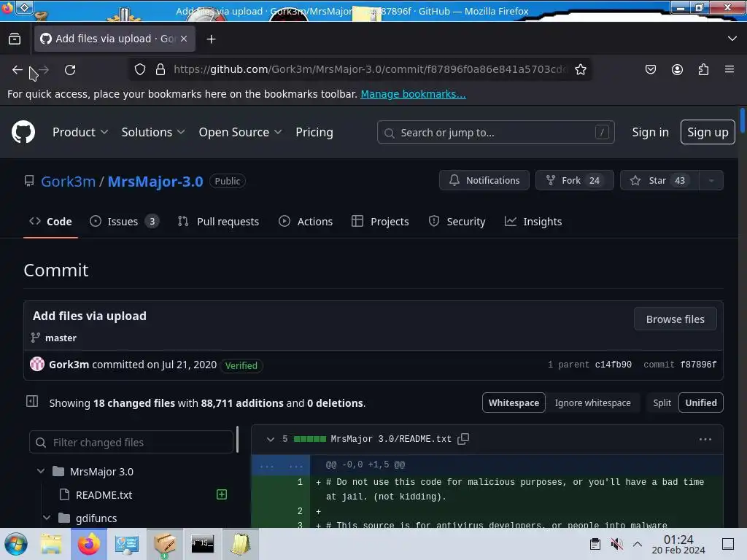Open the Windows Start button
This screenshot has width=747, height=560.
[15, 544]
